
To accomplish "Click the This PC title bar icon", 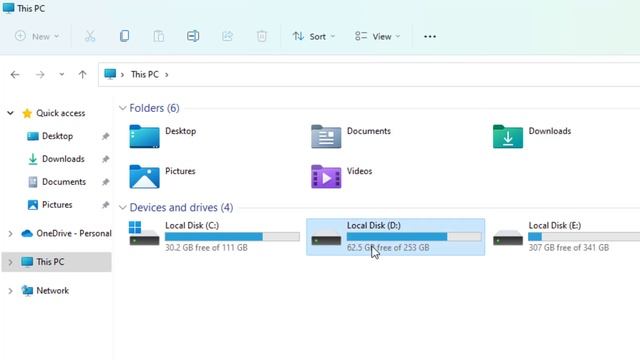I will 8,8.
